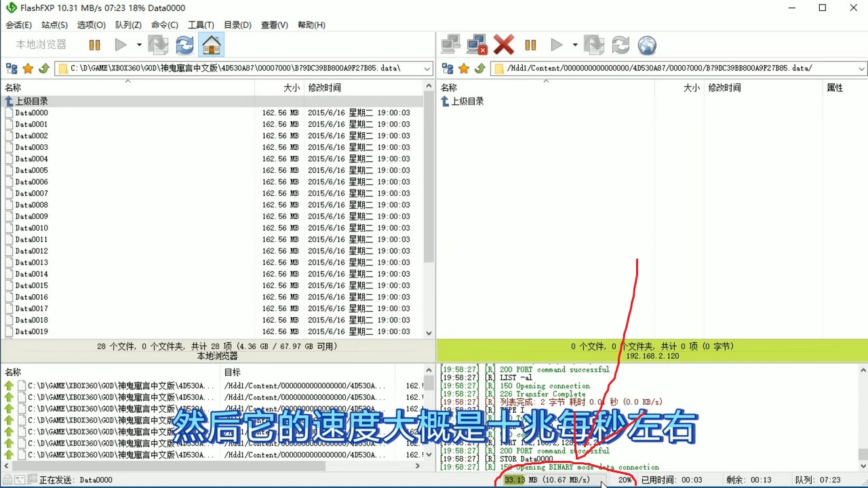Click the globe site icon
Screen dimensions: 868x488
click(x=648, y=45)
